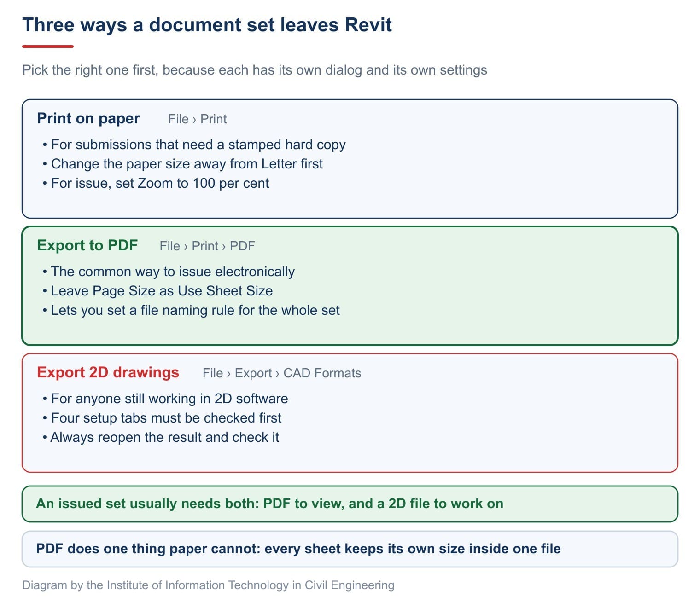
Task: Click the 'File › Print › PDF' path
Action: coord(207,246)
